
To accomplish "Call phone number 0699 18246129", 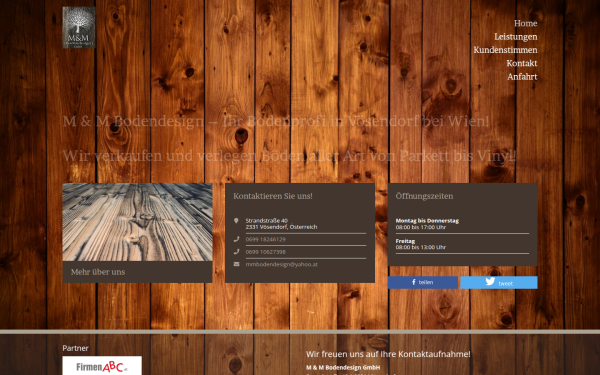I will pos(266,240).
